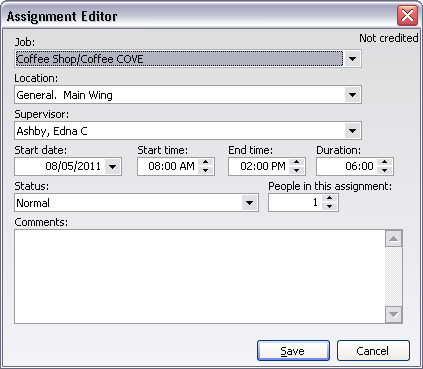Increase End time with up arrow

(297, 162)
